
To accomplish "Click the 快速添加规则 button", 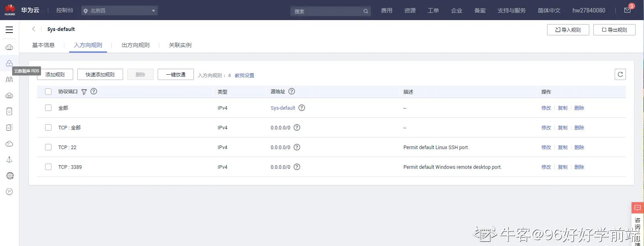I will [x=100, y=74].
